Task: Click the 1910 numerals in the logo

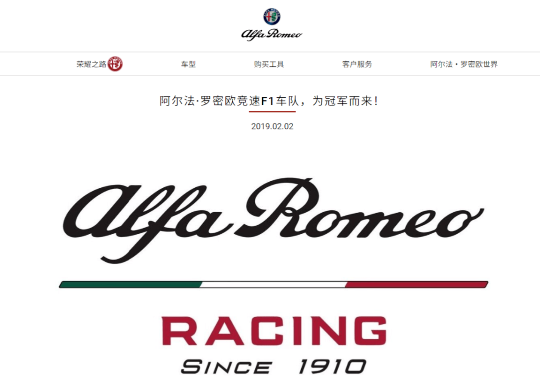Action: coord(332,367)
